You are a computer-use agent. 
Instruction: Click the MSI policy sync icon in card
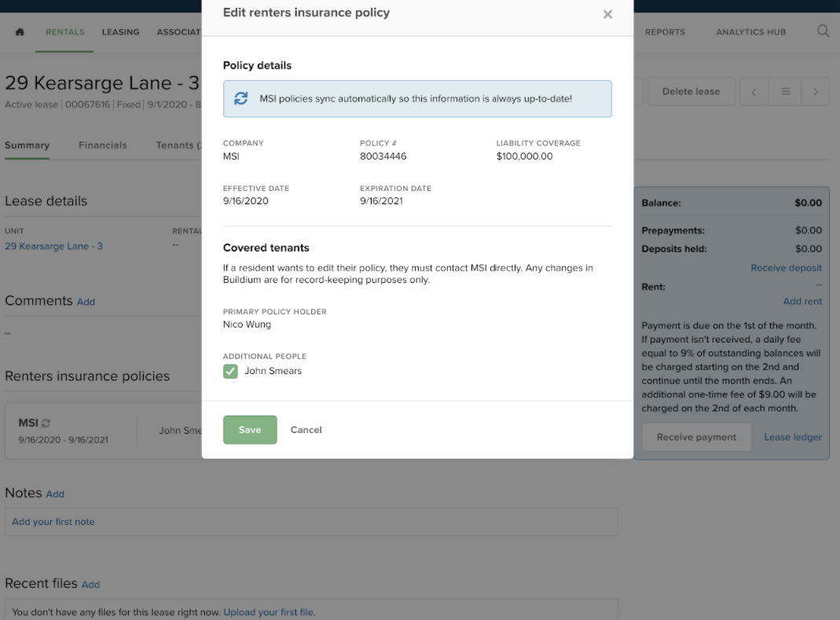pyautogui.click(x=46, y=424)
